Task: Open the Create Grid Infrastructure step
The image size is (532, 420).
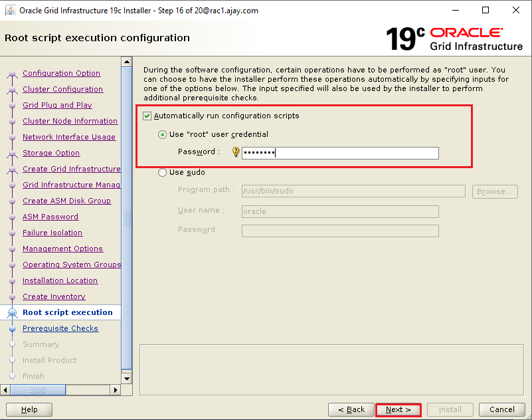Action: click(72, 169)
